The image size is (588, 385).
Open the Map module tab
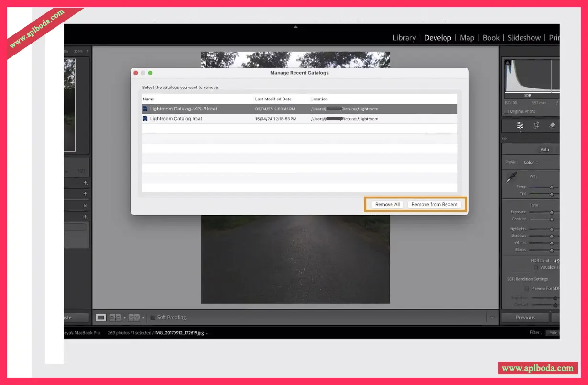(x=467, y=38)
